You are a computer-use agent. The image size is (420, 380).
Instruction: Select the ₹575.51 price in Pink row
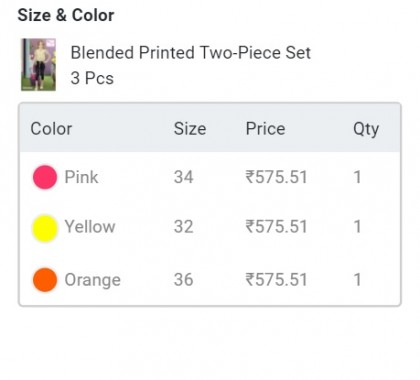(x=276, y=177)
